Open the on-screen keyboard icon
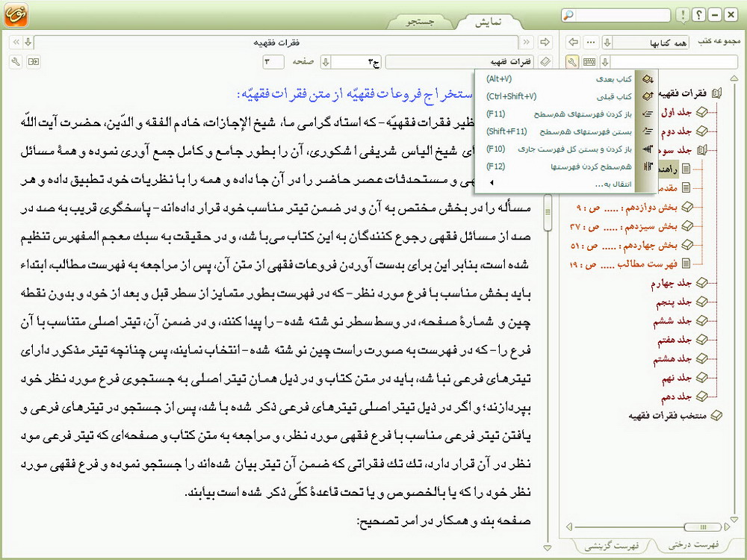Viewport: 747px width, 560px height. 589,62
